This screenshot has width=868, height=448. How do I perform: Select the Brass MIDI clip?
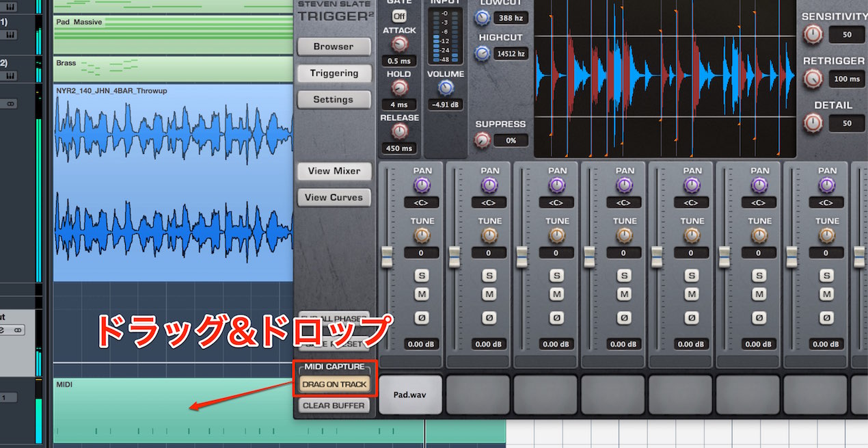point(174,68)
